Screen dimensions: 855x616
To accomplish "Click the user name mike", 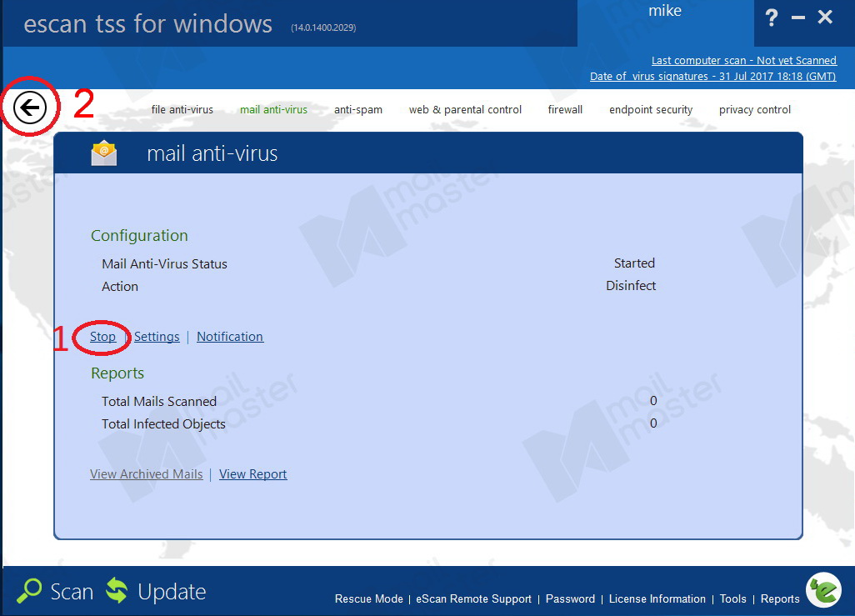I will [665, 11].
